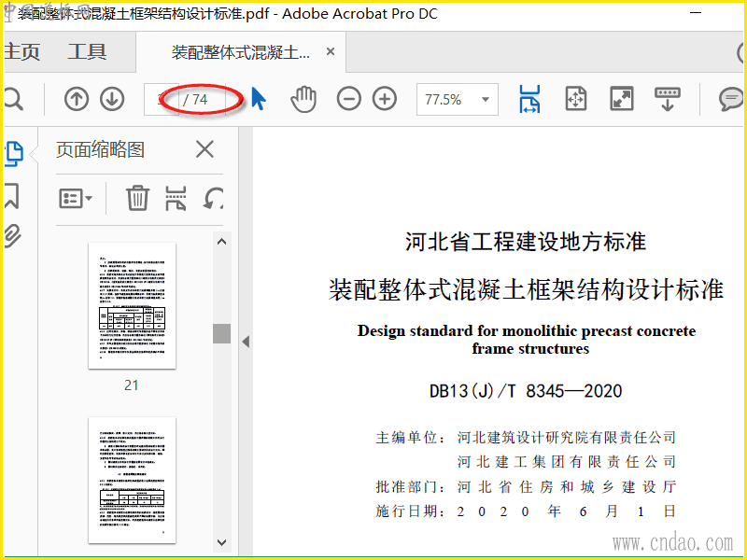Image resolution: width=747 pixels, height=560 pixels.
Task: Activate the hand pan tool
Action: click(303, 99)
